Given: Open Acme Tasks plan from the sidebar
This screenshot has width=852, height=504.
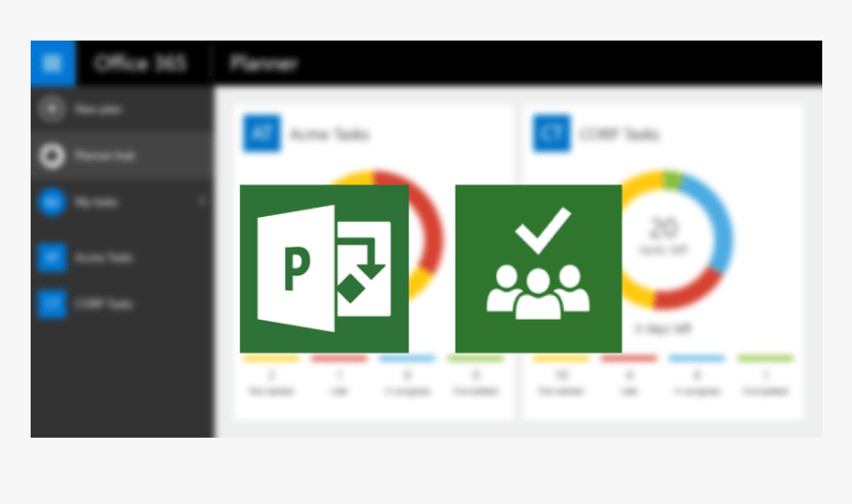Looking at the screenshot, I should coord(122,257).
